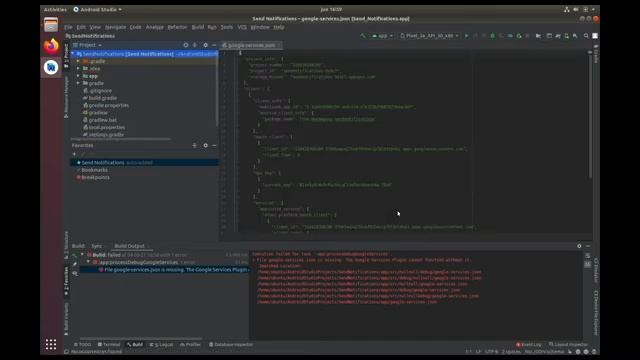Click the UTF-8 encoding status entry
The image size is (640, 360).
pyautogui.click(x=492, y=351)
